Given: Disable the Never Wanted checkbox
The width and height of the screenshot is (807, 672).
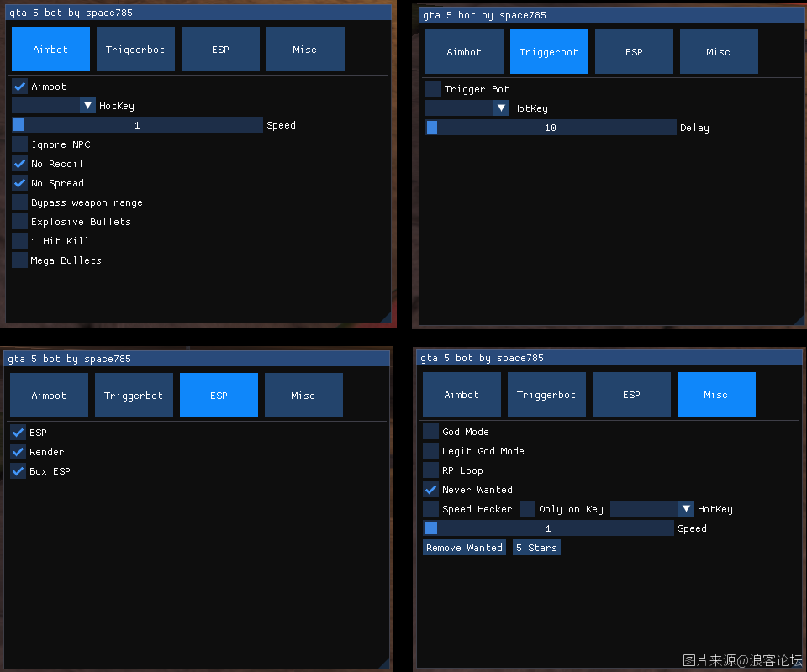Looking at the screenshot, I should click(x=431, y=489).
